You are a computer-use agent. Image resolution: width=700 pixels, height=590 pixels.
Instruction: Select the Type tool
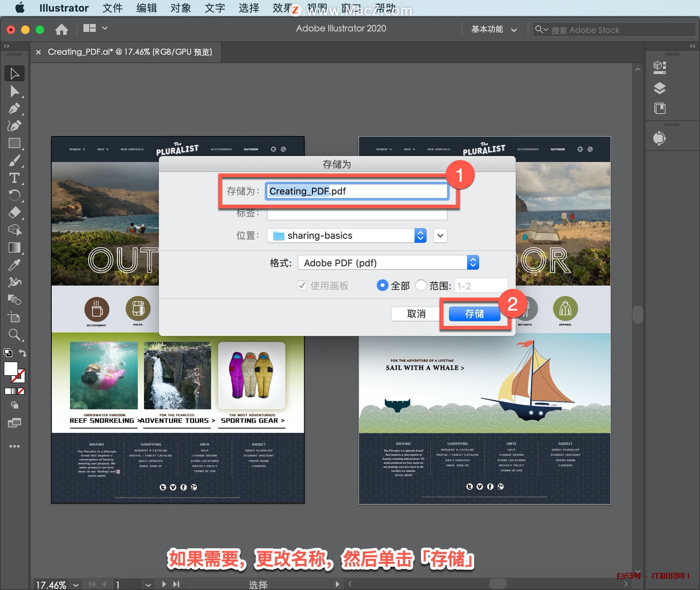tap(15, 178)
